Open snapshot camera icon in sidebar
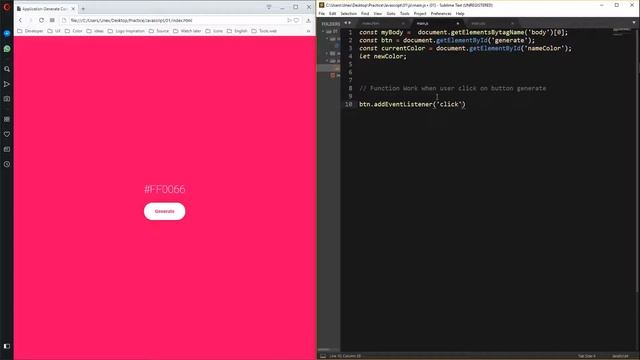Viewport: 640px width, 360px height. pyautogui.click(x=7, y=99)
